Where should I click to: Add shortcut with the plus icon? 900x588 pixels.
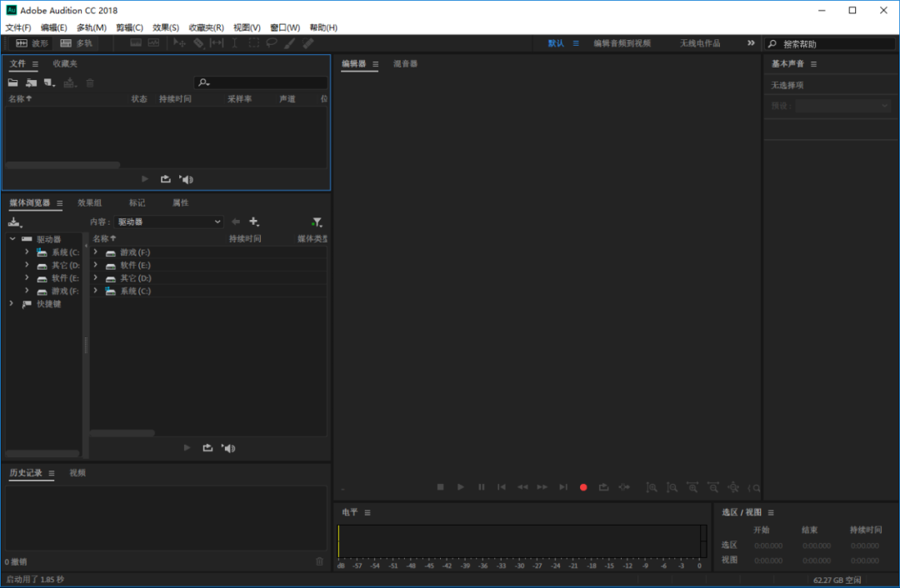pos(253,222)
